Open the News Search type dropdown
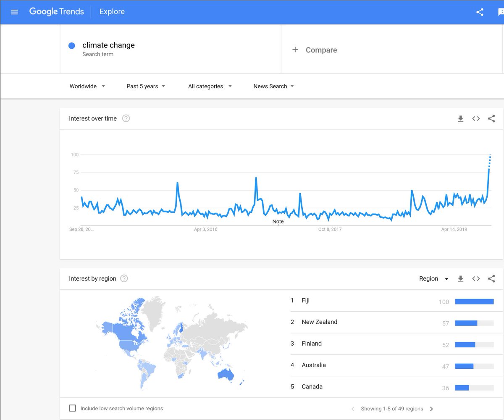This screenshot has height=420, width=504. pyautogui.click(x=273, y=86)
